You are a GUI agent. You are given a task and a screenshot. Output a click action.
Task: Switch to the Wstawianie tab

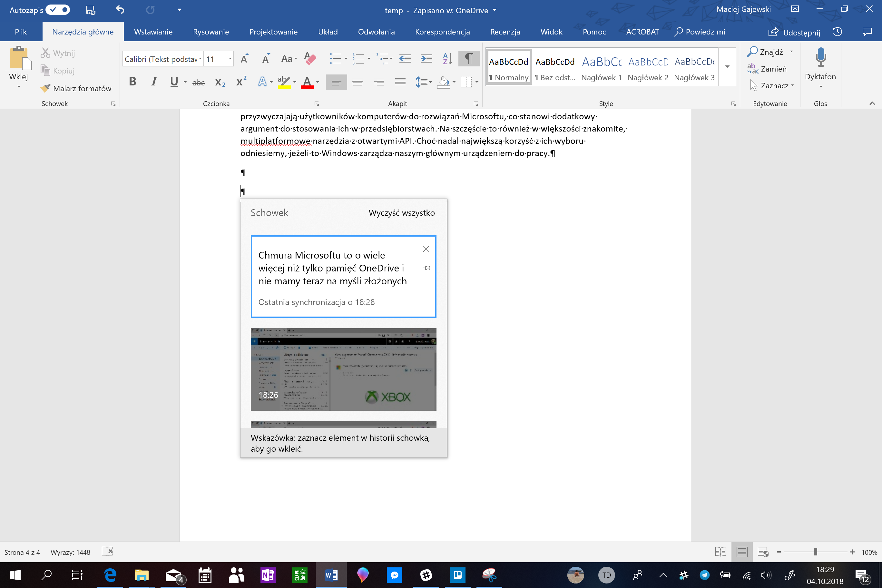pos(153,32)
